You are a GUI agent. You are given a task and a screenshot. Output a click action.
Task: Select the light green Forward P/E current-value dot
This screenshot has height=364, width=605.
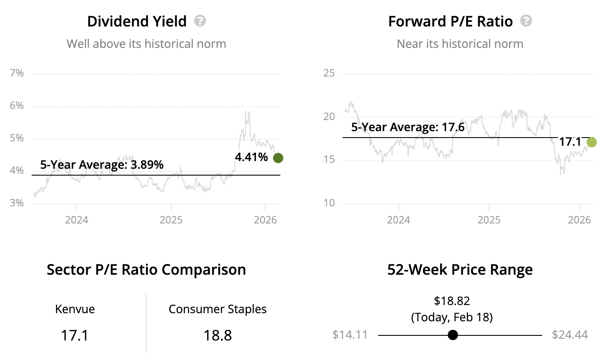tap(592, 142)
